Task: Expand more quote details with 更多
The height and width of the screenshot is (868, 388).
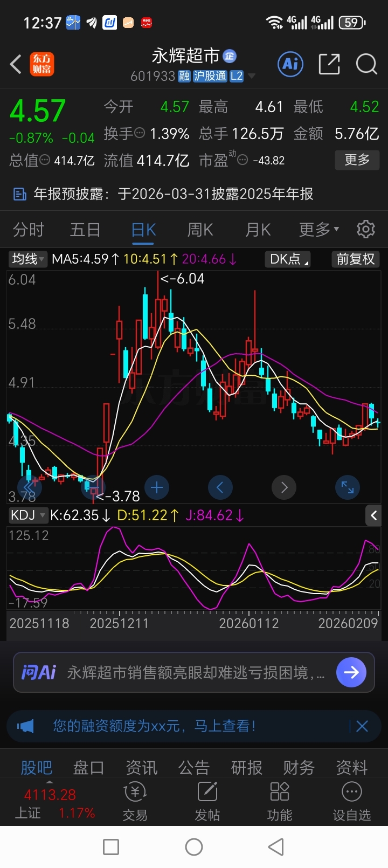Action: pyautogui.click(x=357, y=160)
